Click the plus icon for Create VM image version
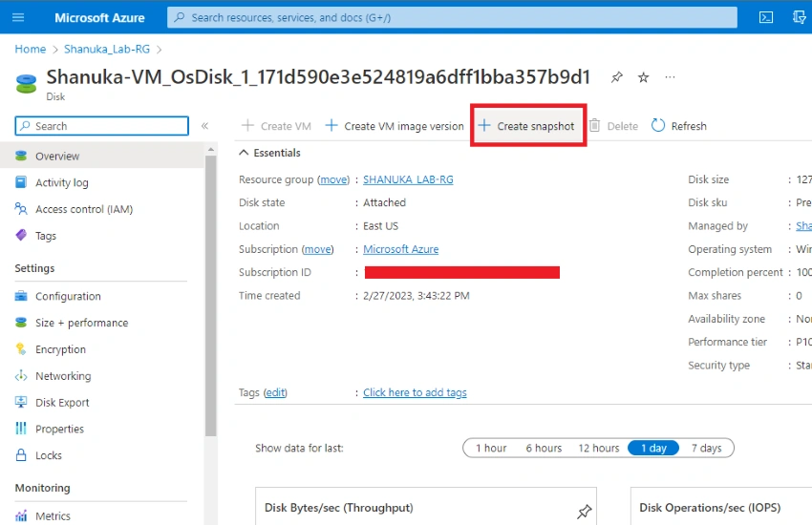Screen dimensions: 812x525 (x=331, y=126)
